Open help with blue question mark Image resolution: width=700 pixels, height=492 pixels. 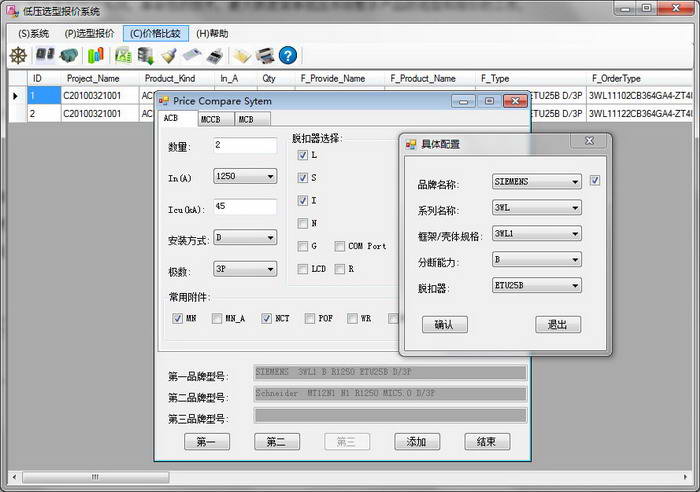[288, 55]
